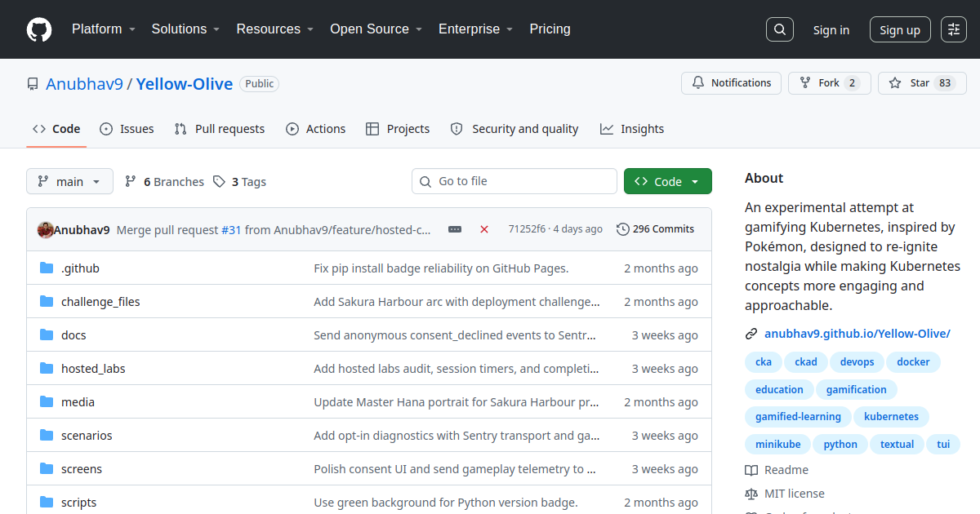The image size is (980, 514).
Task: Open the anubhav9.github.io/Yellow-Olive/ website link
Action: [x=857, y=334]
